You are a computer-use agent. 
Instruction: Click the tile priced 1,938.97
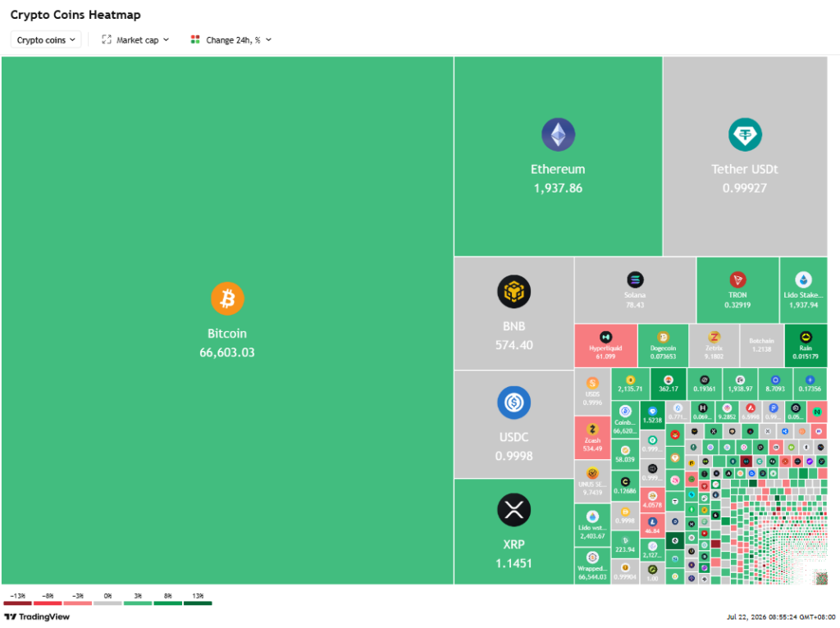[740, 384]
